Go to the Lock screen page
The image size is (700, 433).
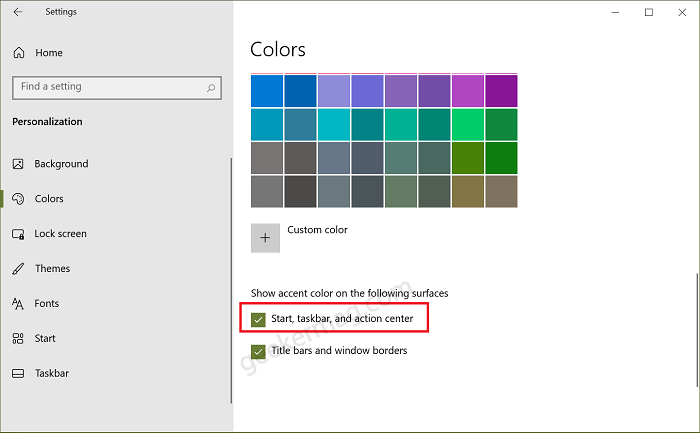61,234
